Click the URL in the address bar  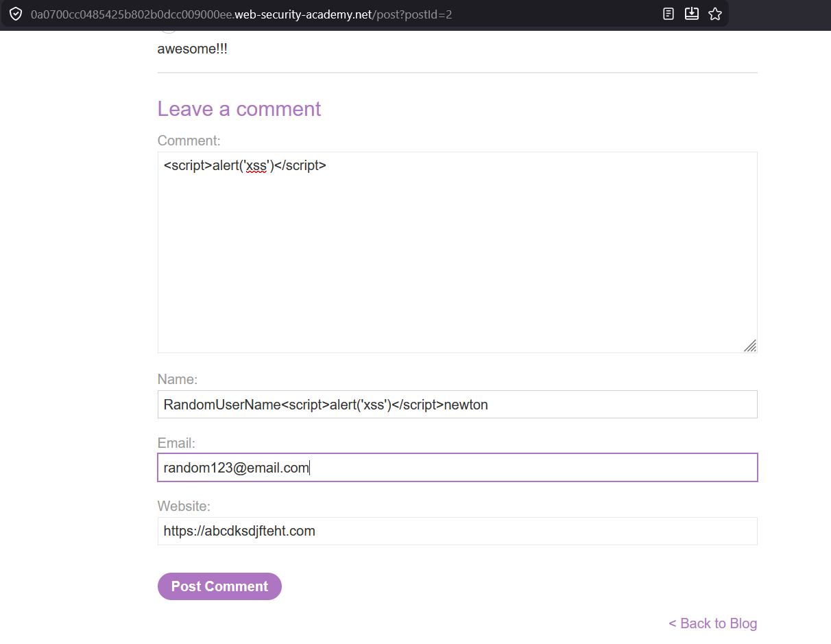coord(241,14)
